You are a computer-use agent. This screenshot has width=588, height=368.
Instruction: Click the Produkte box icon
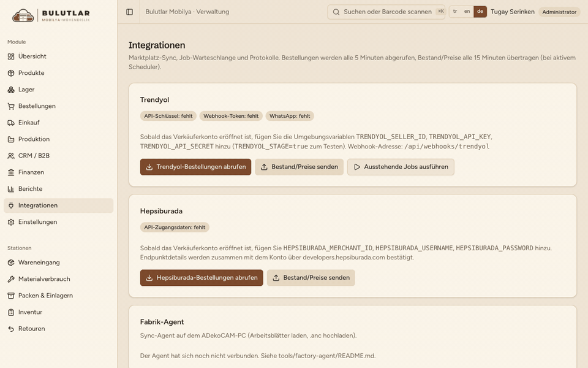11,73
